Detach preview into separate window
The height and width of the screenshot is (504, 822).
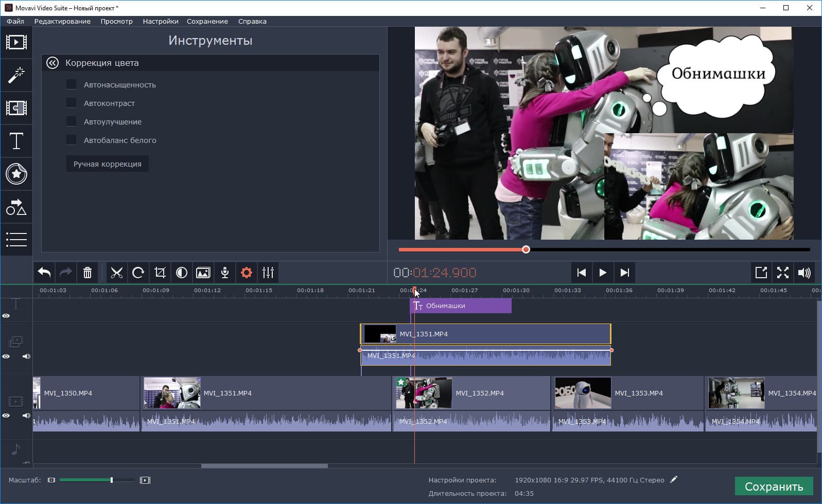[761, 273]
